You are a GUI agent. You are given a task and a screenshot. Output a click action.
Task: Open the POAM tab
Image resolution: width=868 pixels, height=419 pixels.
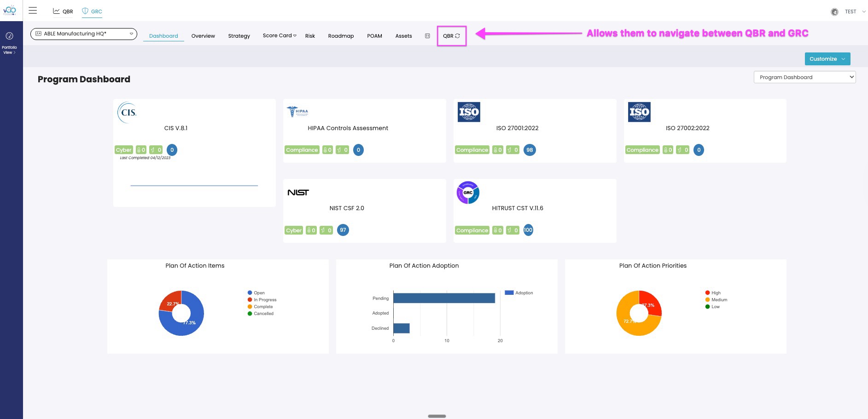[374, 36]
